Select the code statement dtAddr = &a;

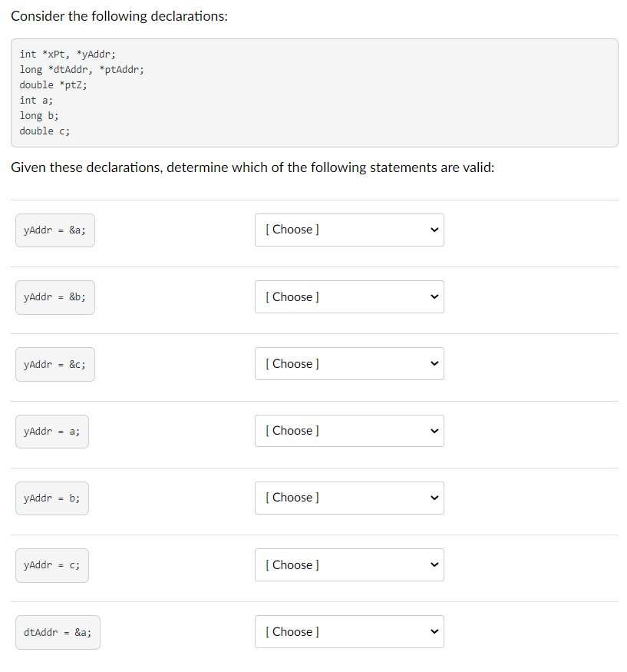tap(58, 631)
